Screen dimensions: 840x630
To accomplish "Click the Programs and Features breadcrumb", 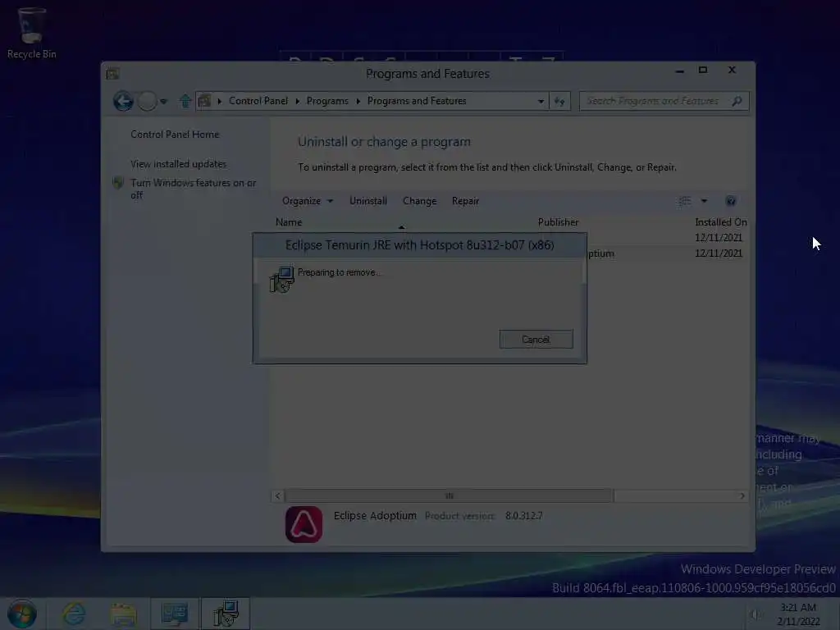I will point(417,101).
